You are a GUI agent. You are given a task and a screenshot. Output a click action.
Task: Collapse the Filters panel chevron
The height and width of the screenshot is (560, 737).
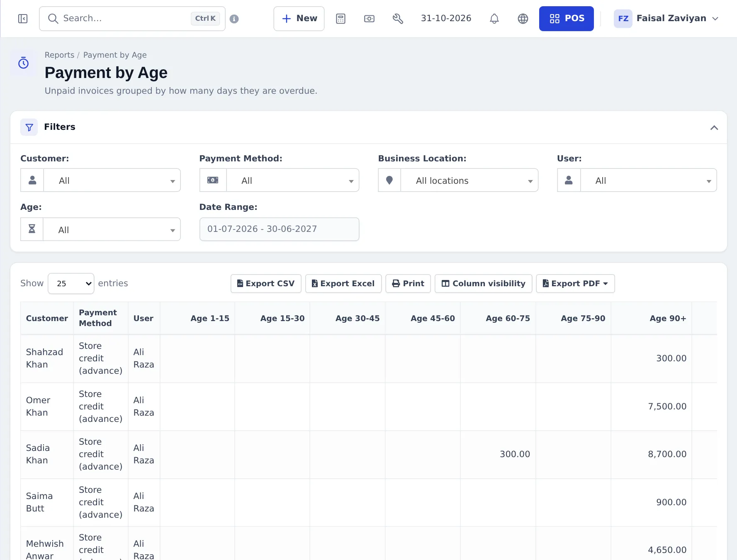714,127
